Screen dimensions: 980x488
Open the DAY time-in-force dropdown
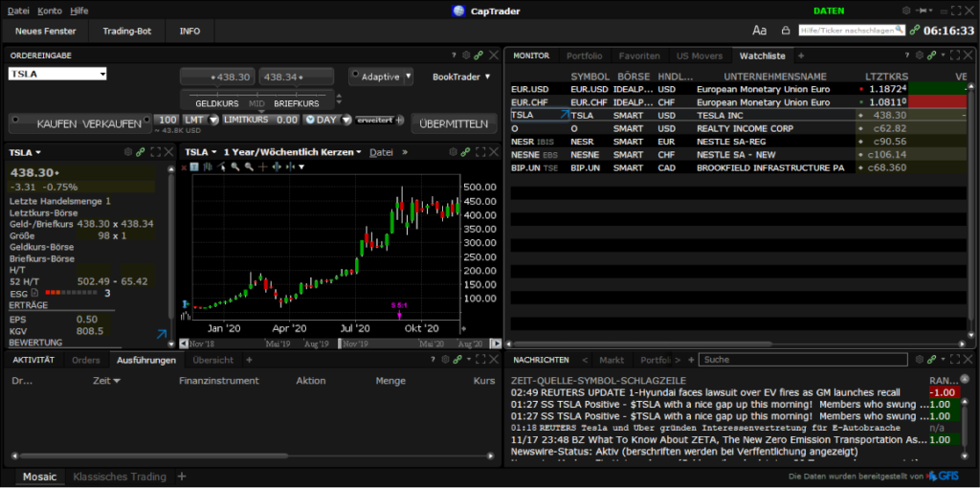coord(346,120)
